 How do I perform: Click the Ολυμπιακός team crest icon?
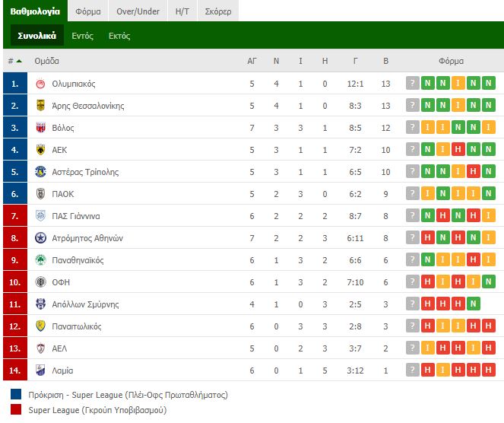40,84
